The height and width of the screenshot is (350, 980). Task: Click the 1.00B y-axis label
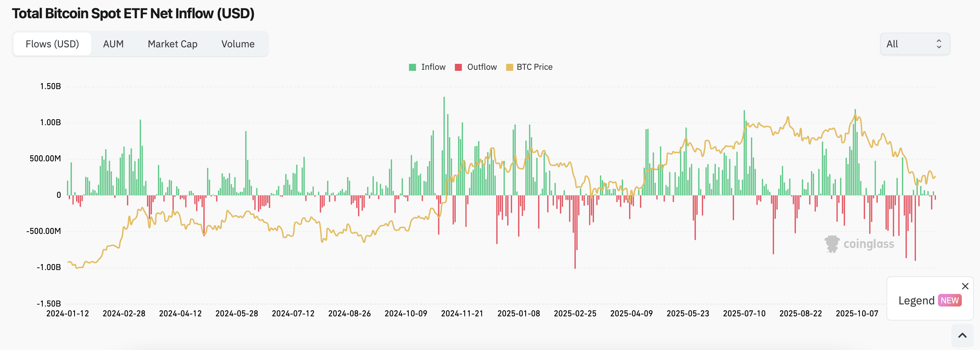coord(50,123)
